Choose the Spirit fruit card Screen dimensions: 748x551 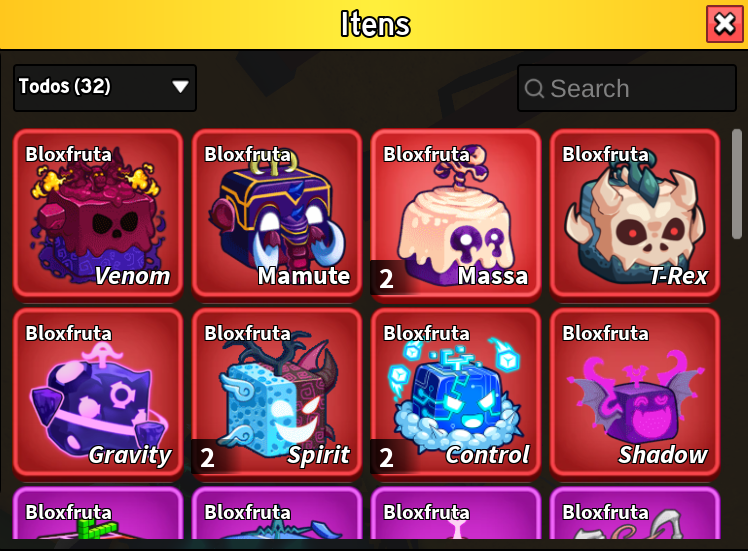point(277,394)
